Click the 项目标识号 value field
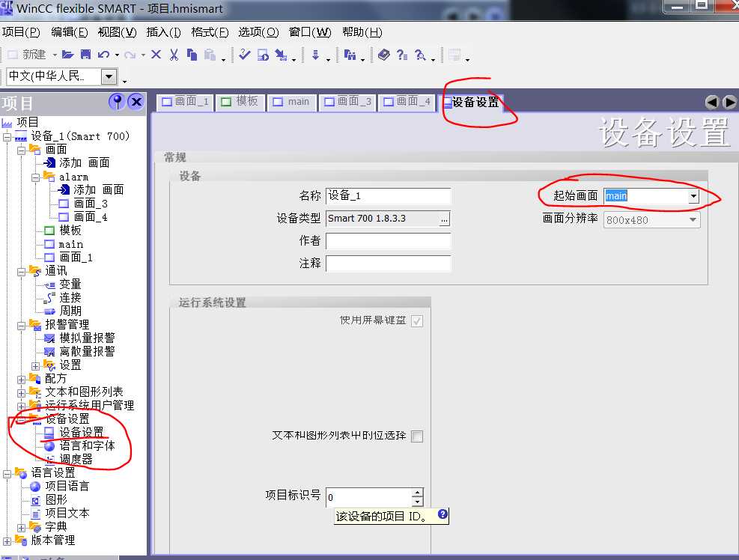 [x=369, y=497]
